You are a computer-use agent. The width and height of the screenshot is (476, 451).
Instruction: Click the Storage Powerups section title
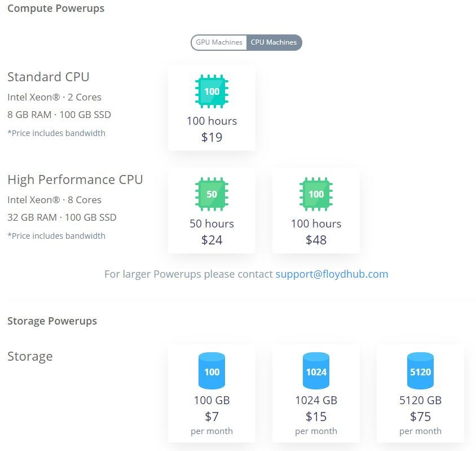(x=52, y=321)
